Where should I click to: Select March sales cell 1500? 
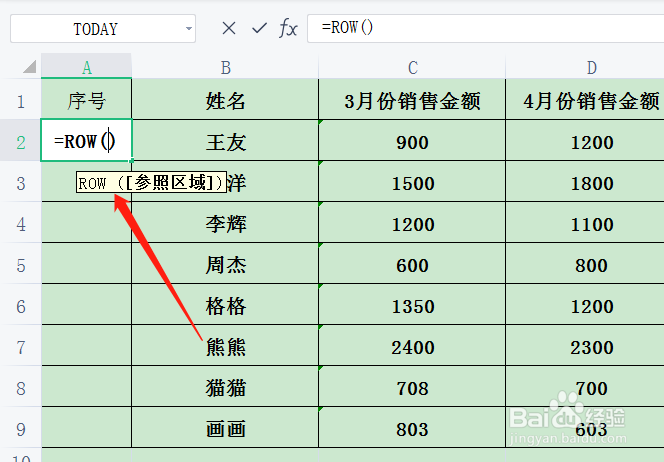[412, 183]
